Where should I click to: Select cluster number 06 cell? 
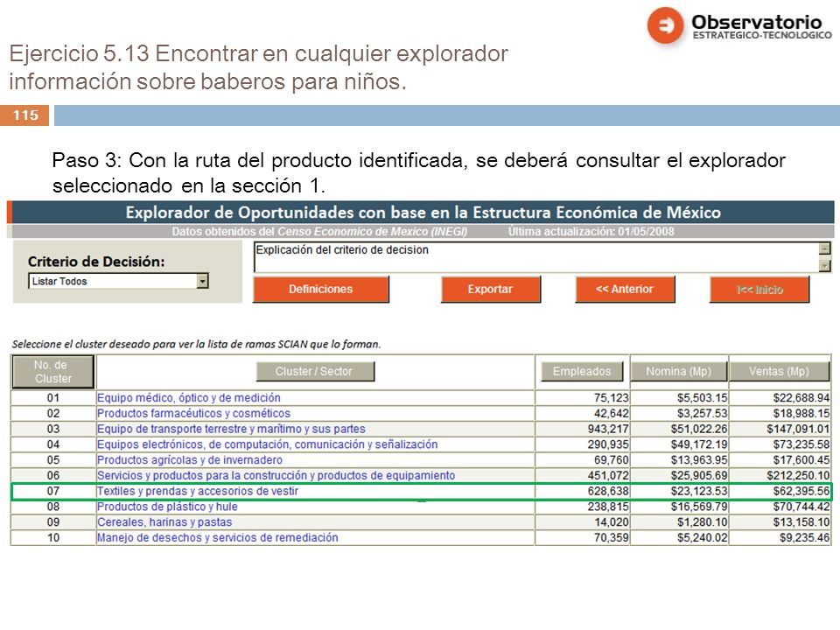(x=53, y=476)
